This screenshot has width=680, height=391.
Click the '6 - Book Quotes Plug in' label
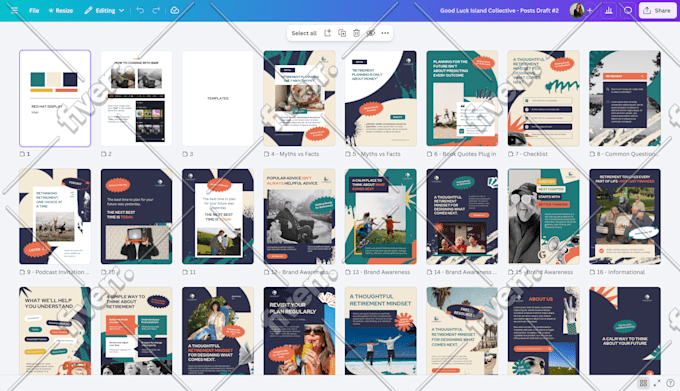pos(465,154)
